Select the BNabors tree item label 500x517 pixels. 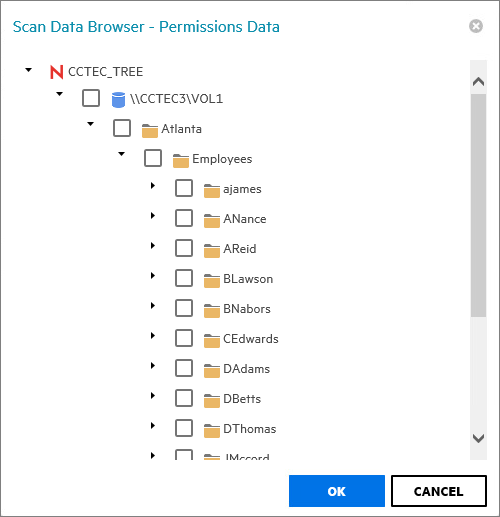pyautogui.click(x=247, y=309)
